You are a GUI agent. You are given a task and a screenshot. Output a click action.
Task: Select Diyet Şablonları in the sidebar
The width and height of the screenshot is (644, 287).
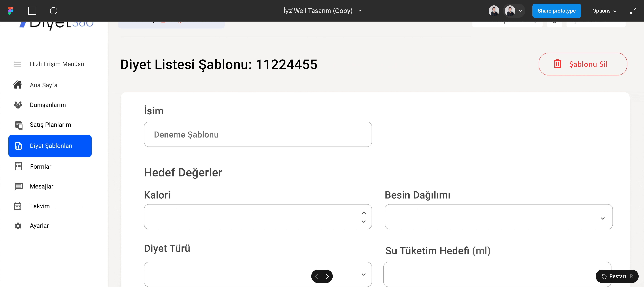(50, 146)
